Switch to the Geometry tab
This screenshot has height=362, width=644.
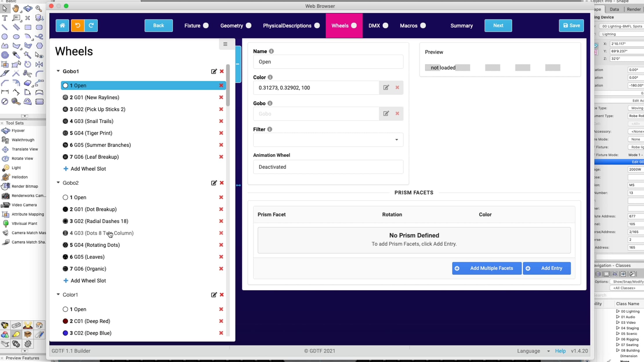click(x=236, y=26)
